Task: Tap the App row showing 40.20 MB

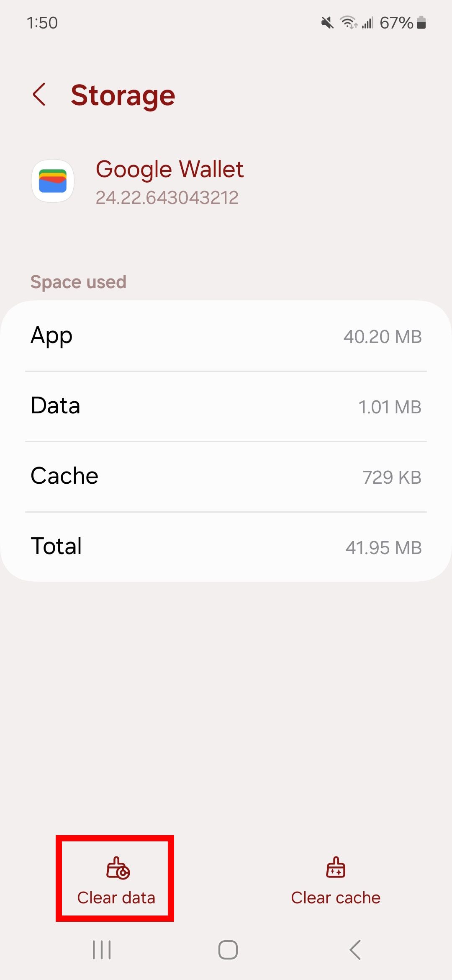Action: click(x=226, y=336)
